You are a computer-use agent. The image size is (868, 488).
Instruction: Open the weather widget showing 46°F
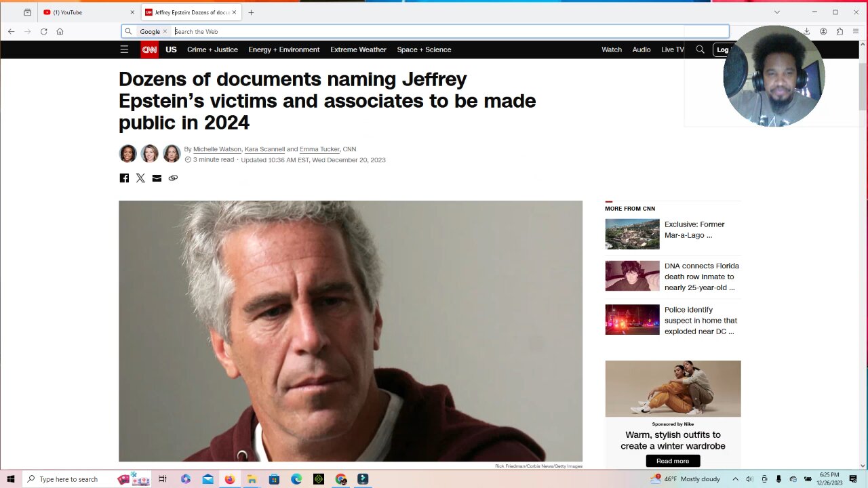[685, 479]
